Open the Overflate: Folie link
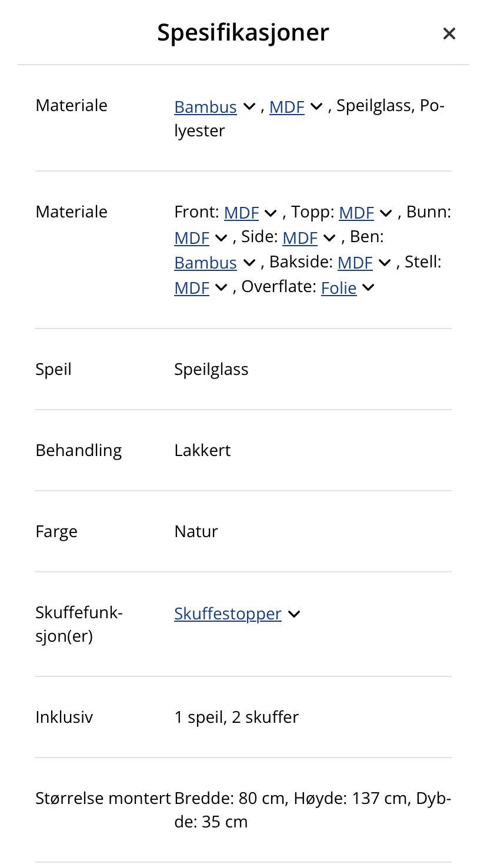 pos(339,288)
